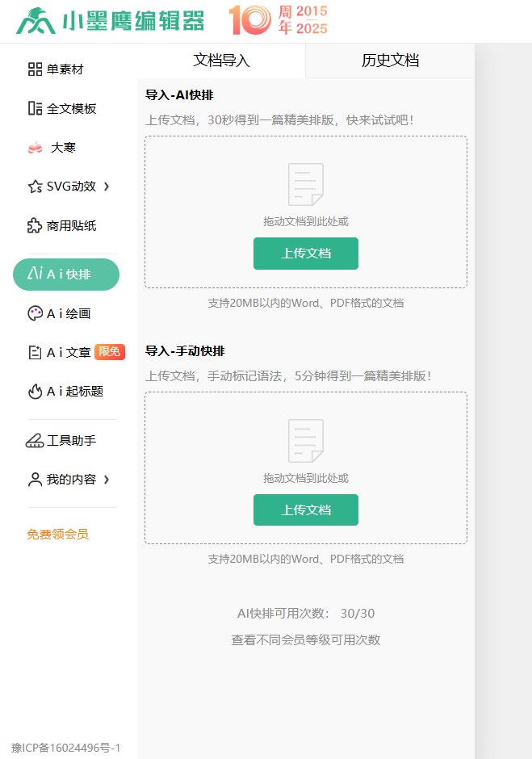
Task: Open 单素材 via its grid icon
Action: [35, 69]
